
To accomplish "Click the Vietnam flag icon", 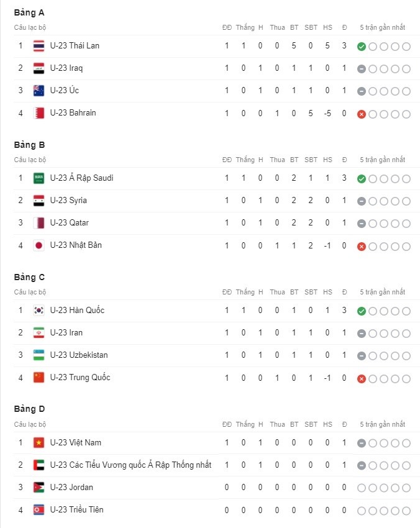I will coord(39,443).
